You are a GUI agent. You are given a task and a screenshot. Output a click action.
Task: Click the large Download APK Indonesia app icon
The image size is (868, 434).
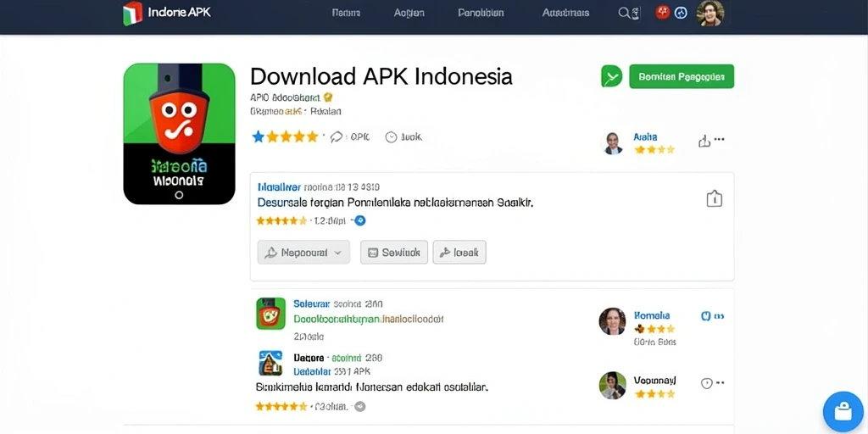click(180, 133)
